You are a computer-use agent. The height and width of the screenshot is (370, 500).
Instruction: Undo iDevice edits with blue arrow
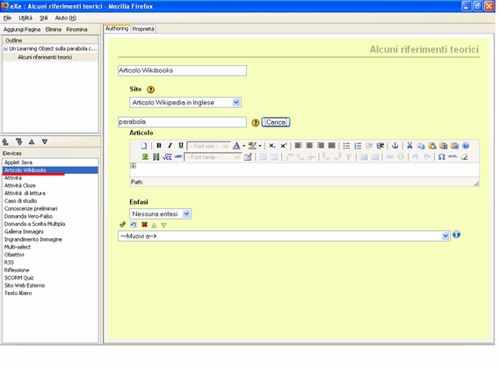coord(133,225)
